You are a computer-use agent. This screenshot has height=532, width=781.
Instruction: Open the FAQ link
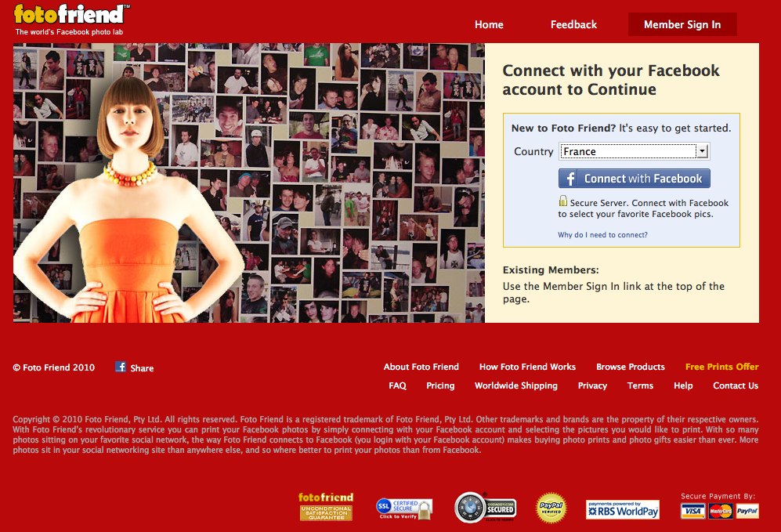click(x=397, y=385)
